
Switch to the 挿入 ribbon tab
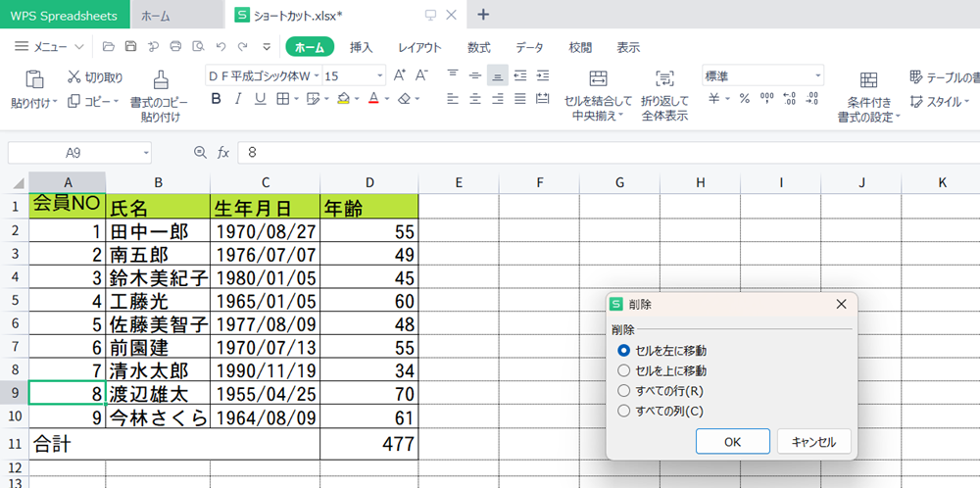(x=362, y=47)
